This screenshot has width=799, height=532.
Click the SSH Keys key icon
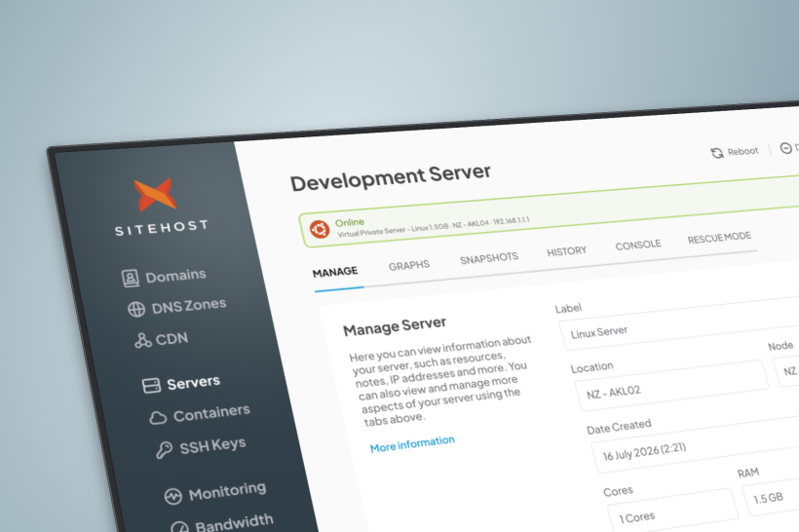[164, 450]
